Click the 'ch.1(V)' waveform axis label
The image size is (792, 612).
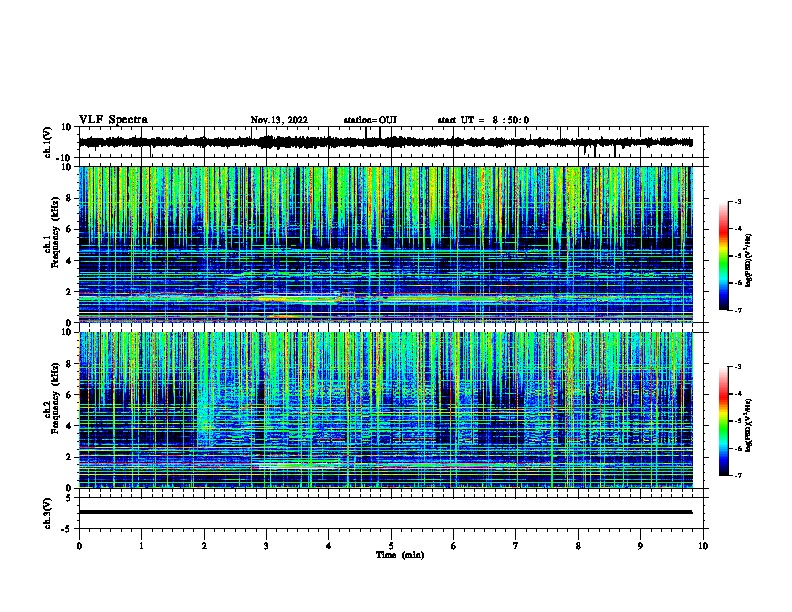[48, 142]
